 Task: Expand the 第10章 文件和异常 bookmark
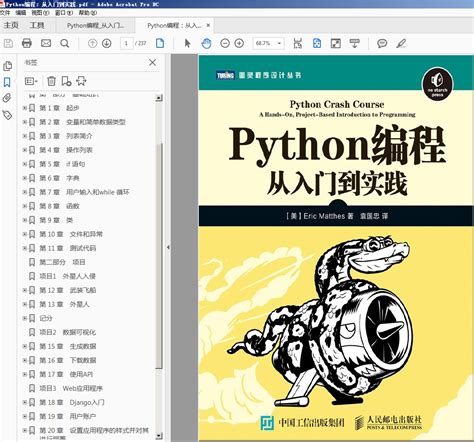tap(24, 234)
